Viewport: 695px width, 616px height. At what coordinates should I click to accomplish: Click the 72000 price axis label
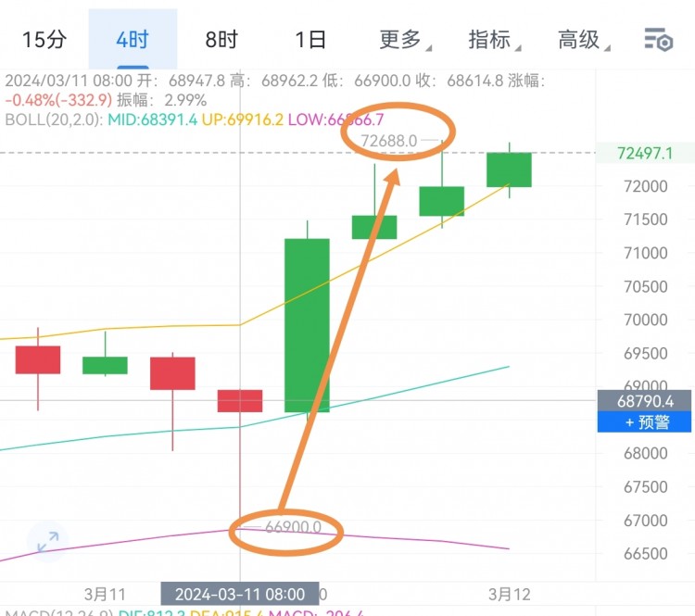pos(645,186)
